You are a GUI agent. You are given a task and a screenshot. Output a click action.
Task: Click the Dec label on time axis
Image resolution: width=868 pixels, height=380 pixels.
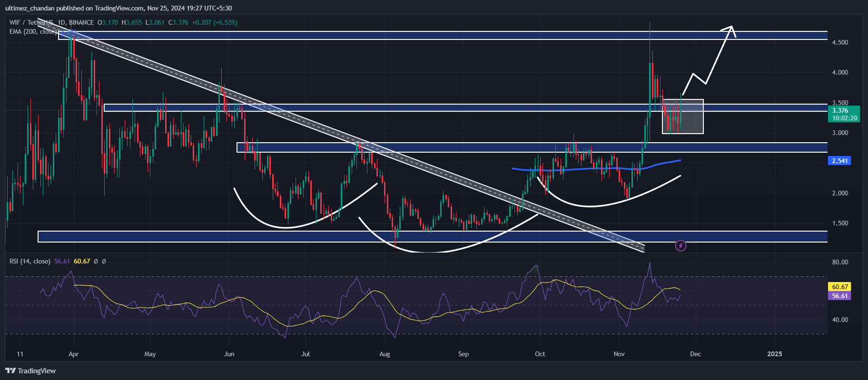(x=695, y=354)
